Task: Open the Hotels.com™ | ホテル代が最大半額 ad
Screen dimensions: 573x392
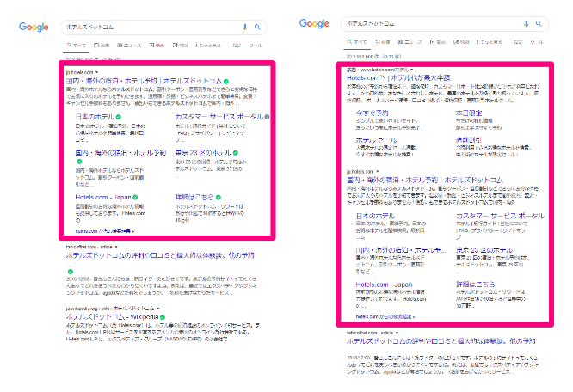Action: pos(398,77)
